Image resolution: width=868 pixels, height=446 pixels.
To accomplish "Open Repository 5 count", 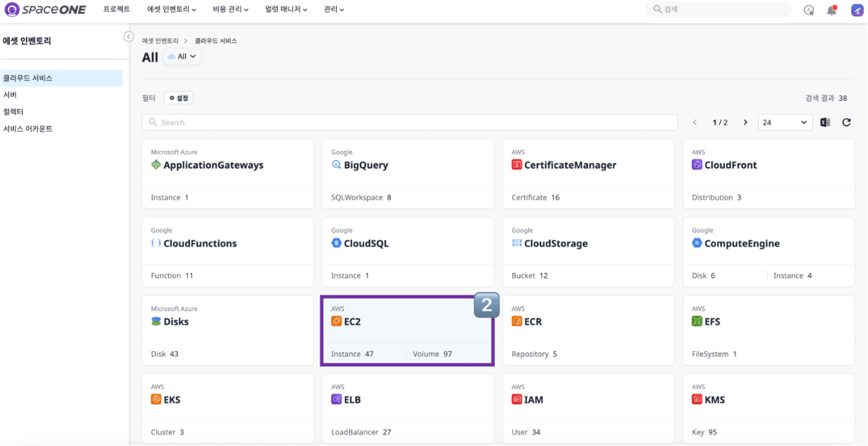I will (x=534, y=354).
